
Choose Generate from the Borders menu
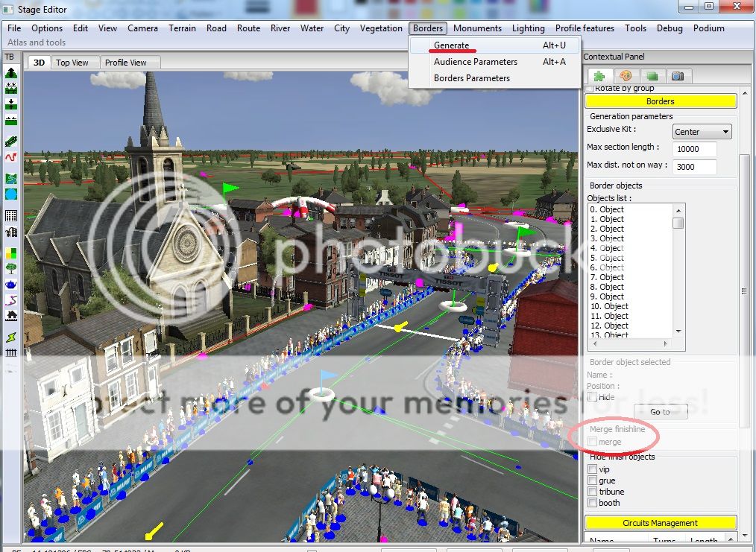coord(452,45)
